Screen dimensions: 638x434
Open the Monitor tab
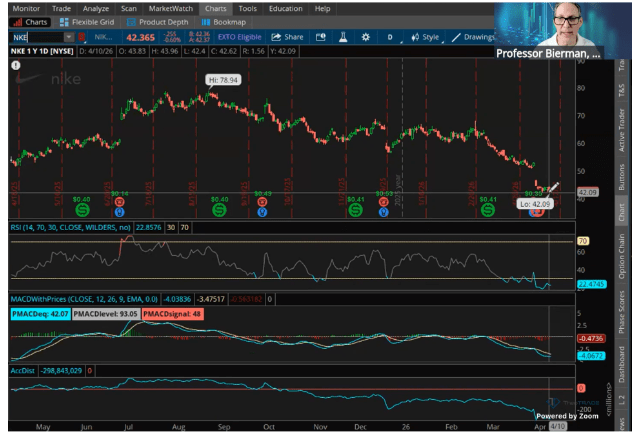point(26,9)
